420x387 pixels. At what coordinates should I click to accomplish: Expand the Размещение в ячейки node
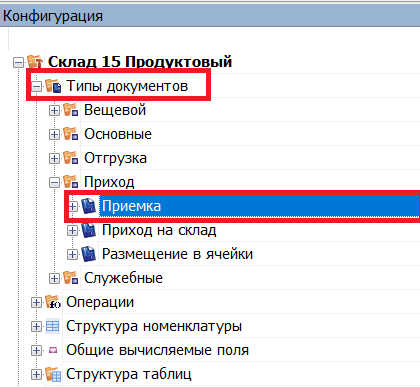(x=72, y=254)
